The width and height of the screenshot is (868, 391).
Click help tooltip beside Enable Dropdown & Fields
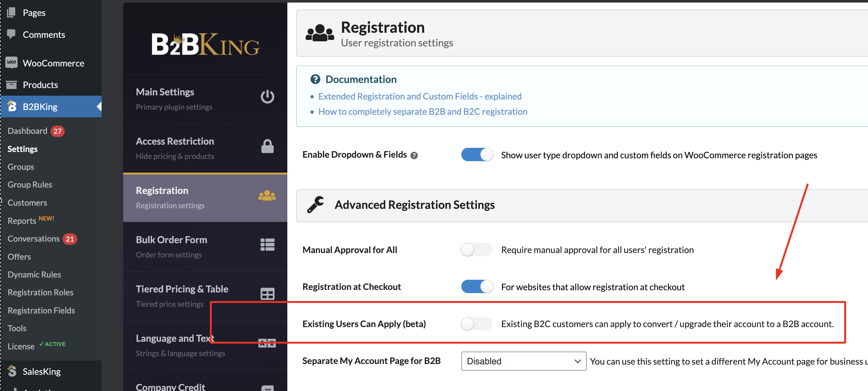[414, 155]
